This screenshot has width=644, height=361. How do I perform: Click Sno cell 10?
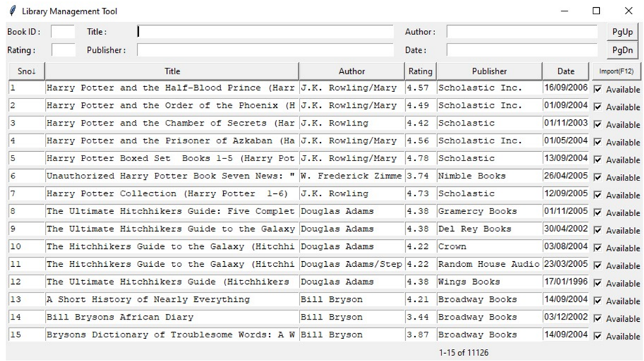pos(26,247)
